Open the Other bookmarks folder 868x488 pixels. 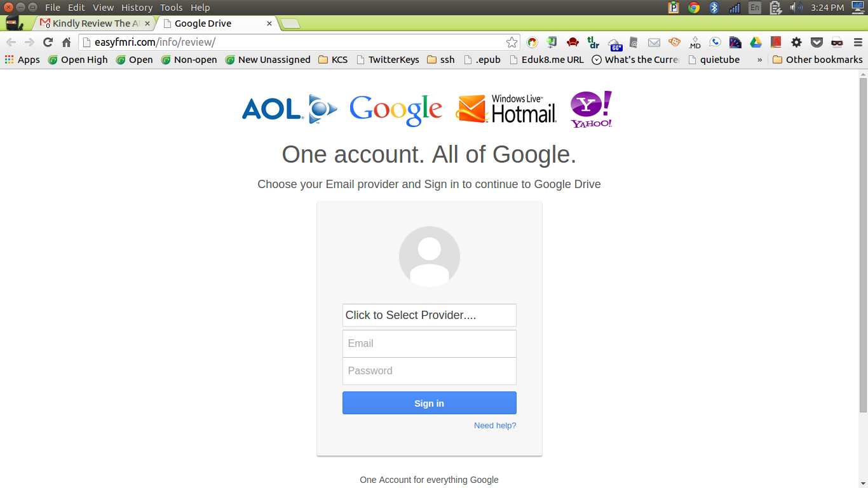click(817, 60)
